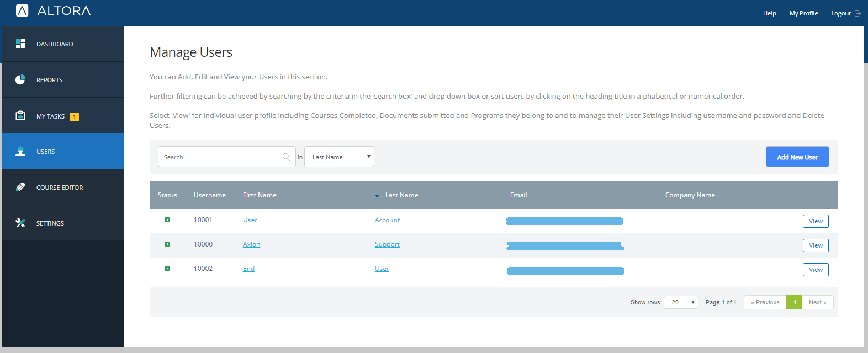Click the Reports pie chart icon
This screenshot has width=868, height=353.
click(20, 79)
